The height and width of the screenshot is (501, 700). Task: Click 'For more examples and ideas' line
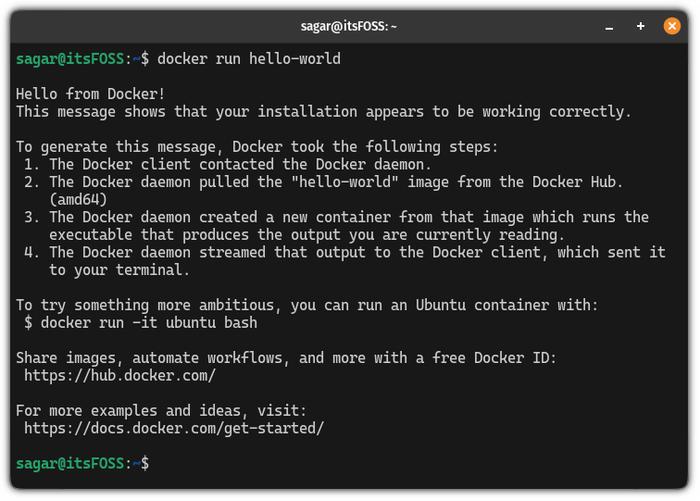point(162,410)
